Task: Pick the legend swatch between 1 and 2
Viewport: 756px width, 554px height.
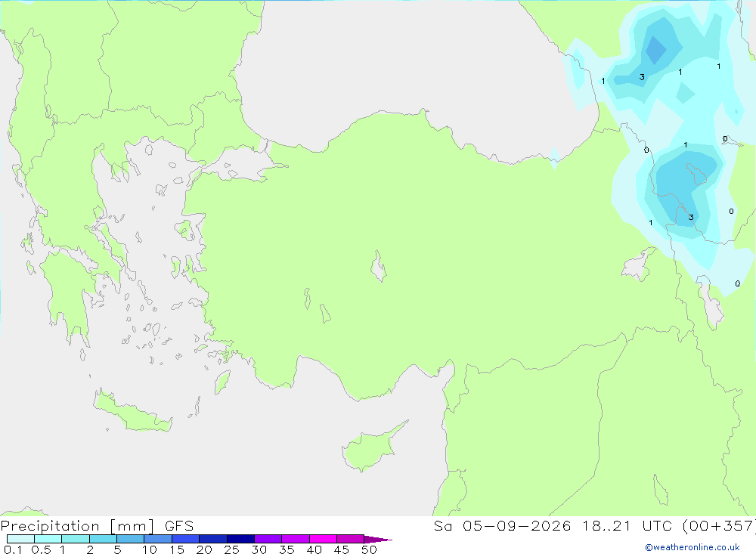Action: point(76,539)
